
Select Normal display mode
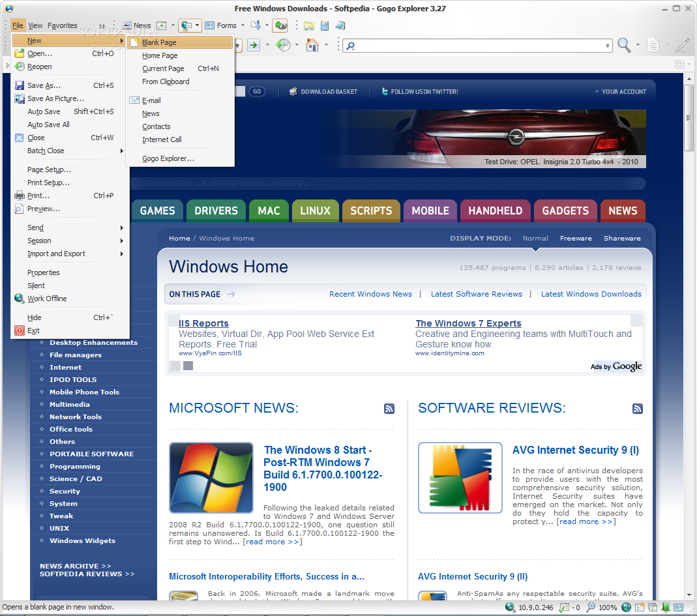tap(535, 238)
